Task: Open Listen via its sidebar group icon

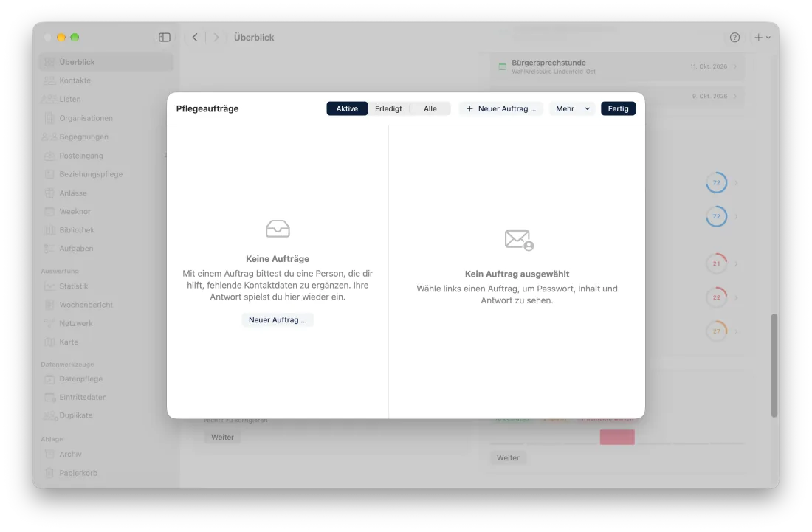Action: (x=49, y=100)
